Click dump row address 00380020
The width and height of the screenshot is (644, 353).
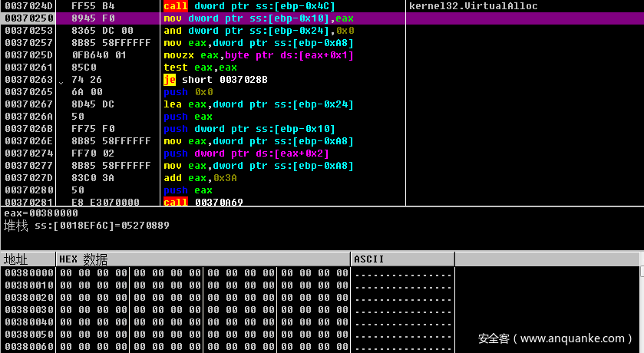pos(29,298)
